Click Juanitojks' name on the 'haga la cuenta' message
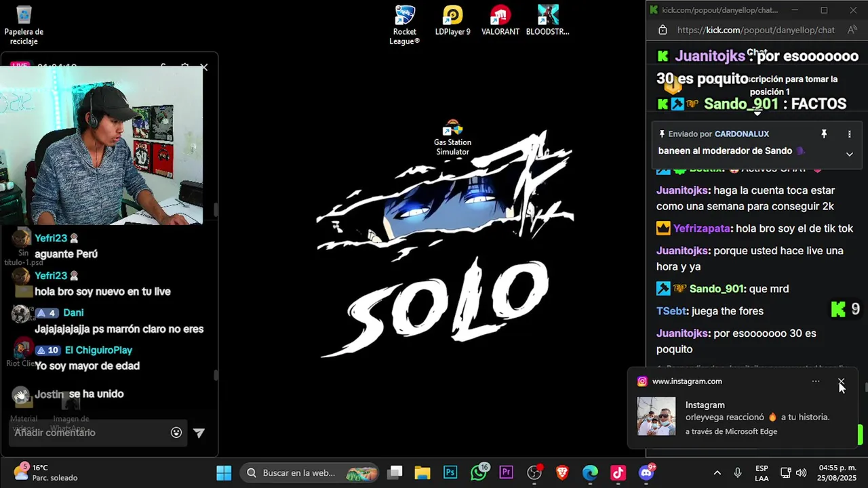Image resolution: width=868 pixels, height=488 pixels. [x=683, y=190]
